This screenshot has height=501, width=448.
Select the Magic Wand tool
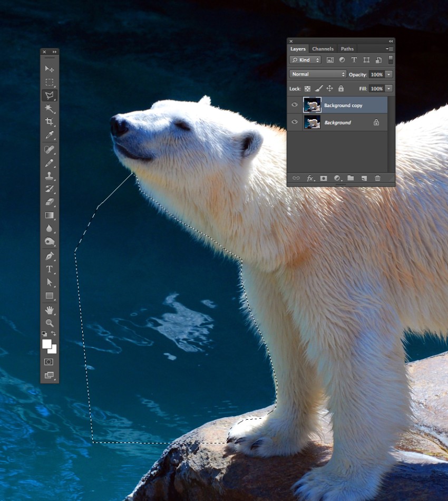click(49, 109)
